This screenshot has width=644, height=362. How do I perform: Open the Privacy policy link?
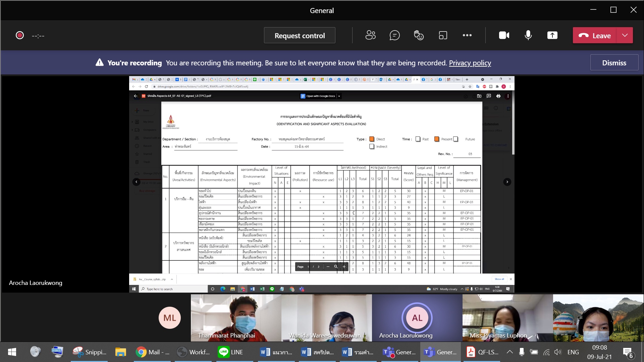470,63
